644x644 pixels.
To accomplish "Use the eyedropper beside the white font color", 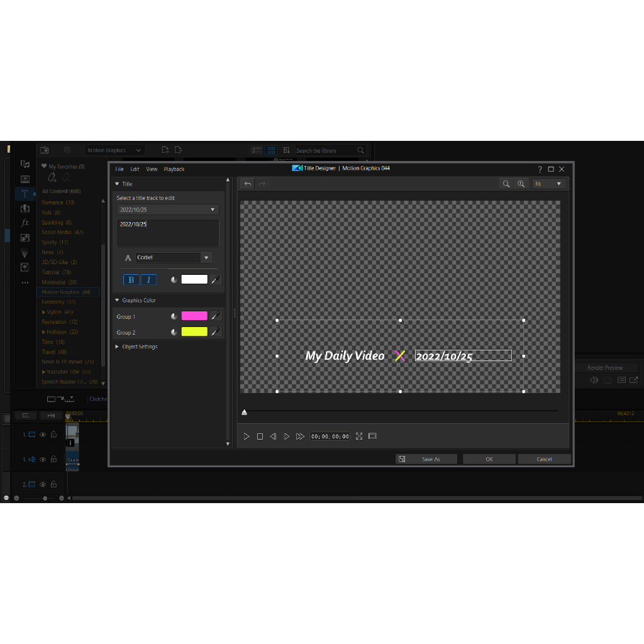I will [216, 280].
